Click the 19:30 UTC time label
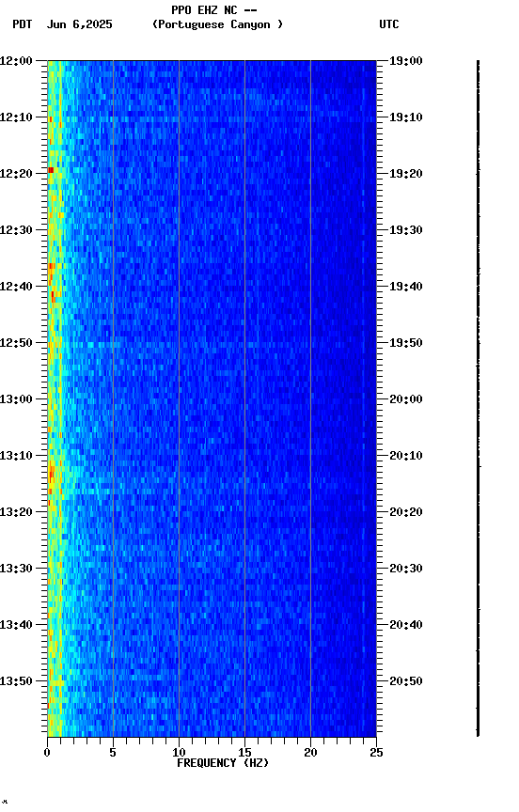 pos(406,230)
